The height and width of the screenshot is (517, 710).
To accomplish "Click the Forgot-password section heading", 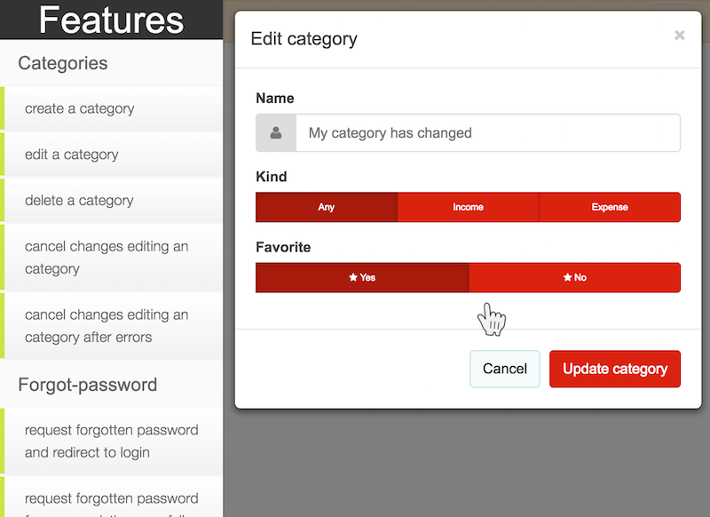I will coord(87,385).
